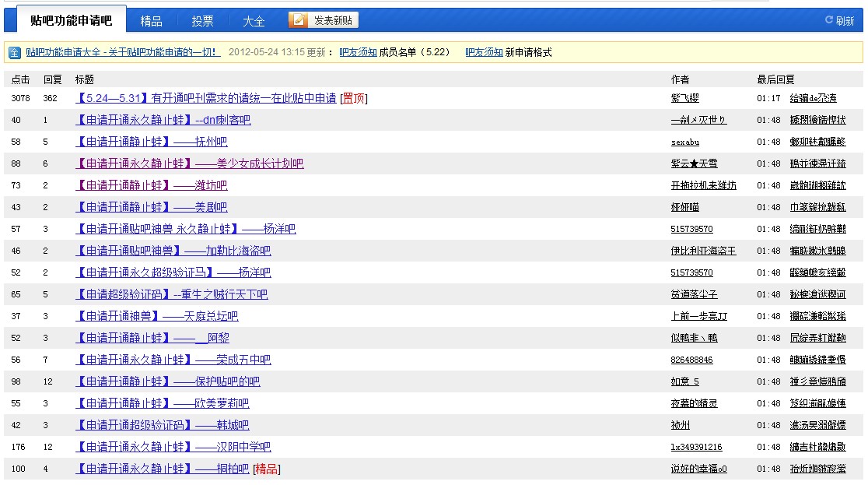
Task: Open the 桐柏吧 featured thread
Action: [x=163, y=469]
